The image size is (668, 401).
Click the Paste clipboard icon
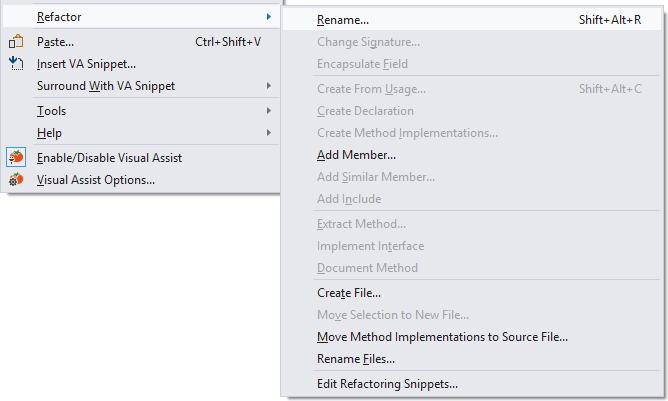click(x=16, y=42)
